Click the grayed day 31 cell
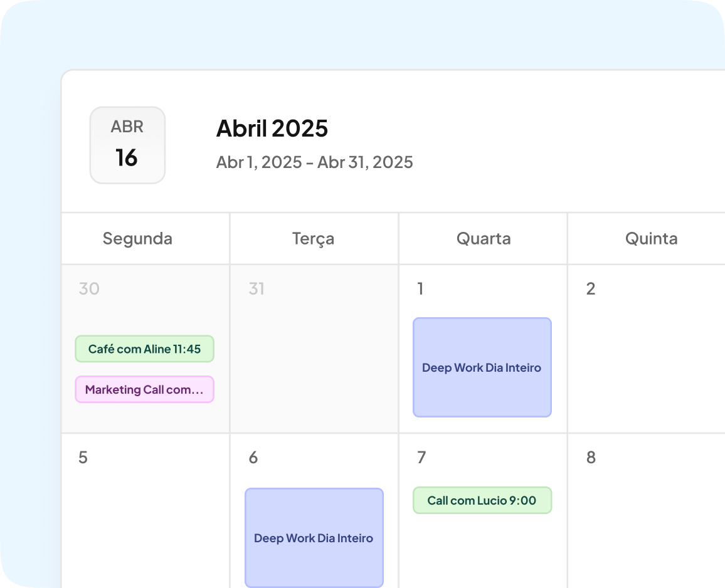Screen dimensions: 725x588 [257, 288]
